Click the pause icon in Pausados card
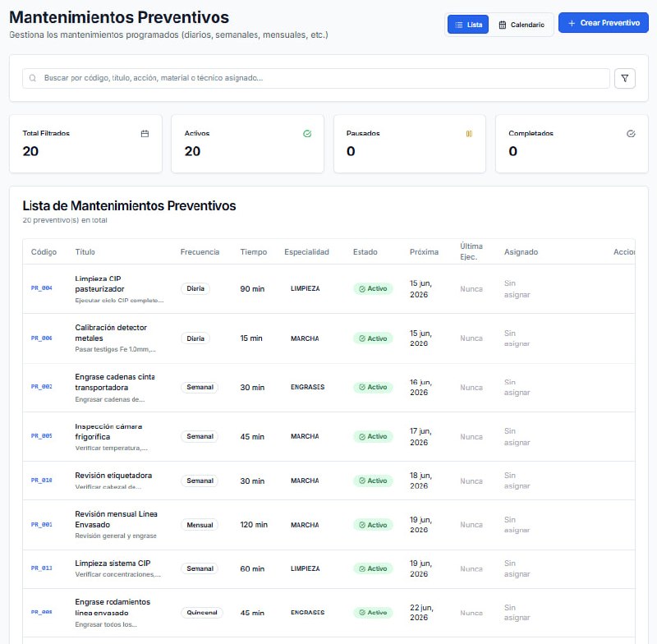Screen dimensions: 657x644 click(x=469, y=134)
